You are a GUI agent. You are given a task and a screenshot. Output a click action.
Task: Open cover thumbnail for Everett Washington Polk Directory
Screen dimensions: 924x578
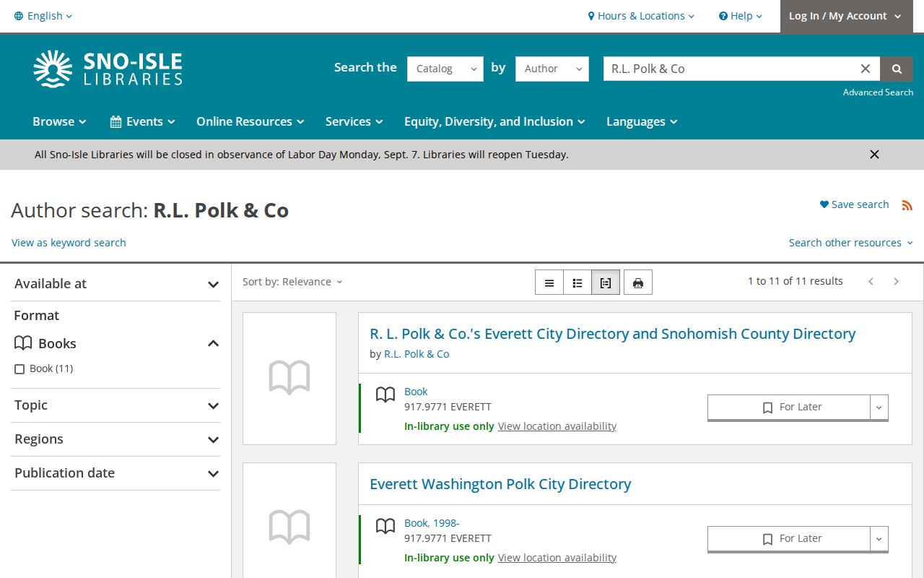click(x=289, y=520)
